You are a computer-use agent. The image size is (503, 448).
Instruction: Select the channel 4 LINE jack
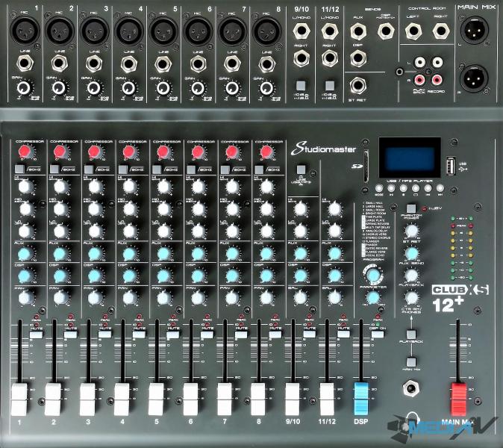129,64
